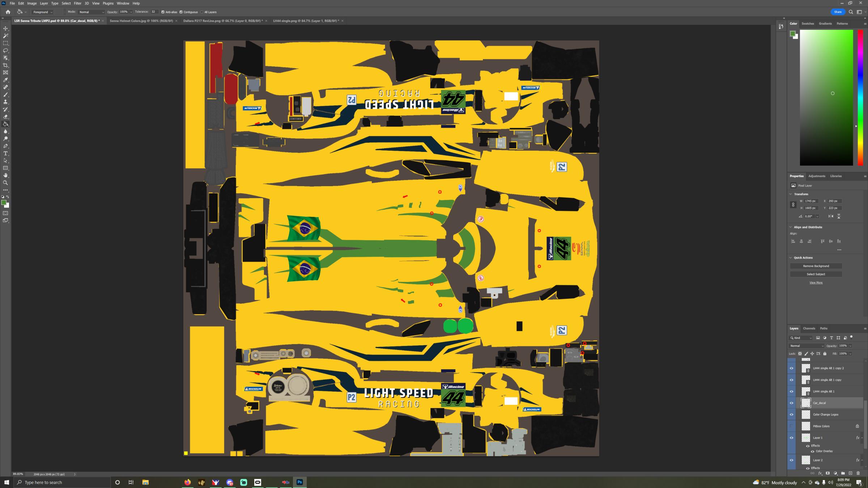Hide the Car_decal layer visibility
The width and height of the screenshot is (868, 488).
pos(792,403)
